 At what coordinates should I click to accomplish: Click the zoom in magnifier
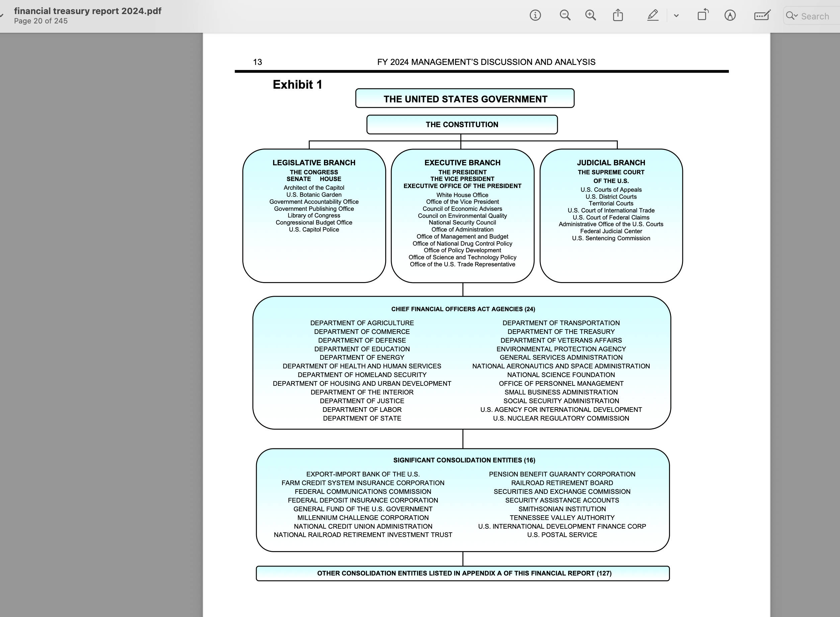pyautogui.click(x=590, y=15)
